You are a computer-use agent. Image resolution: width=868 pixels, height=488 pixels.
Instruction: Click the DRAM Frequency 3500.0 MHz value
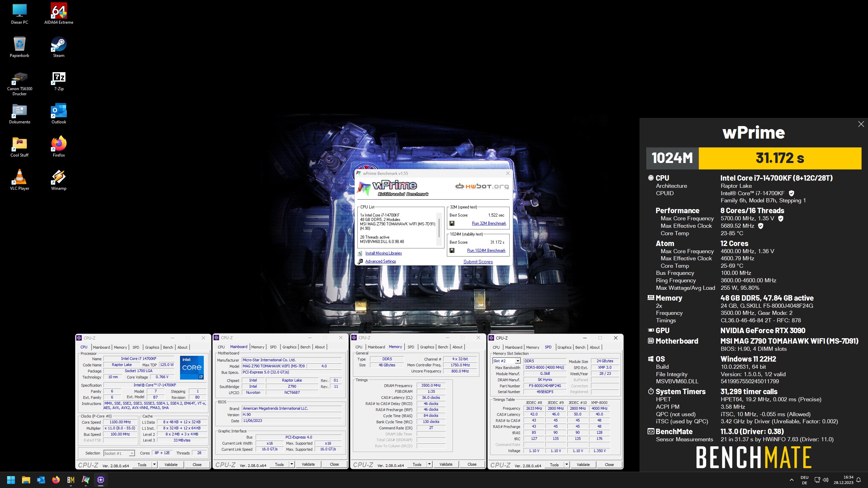pos(431,386)
